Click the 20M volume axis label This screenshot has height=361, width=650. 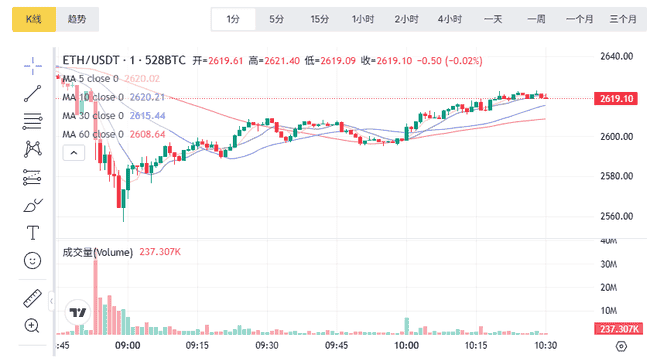pyautogui.click(x=609, y=288)
